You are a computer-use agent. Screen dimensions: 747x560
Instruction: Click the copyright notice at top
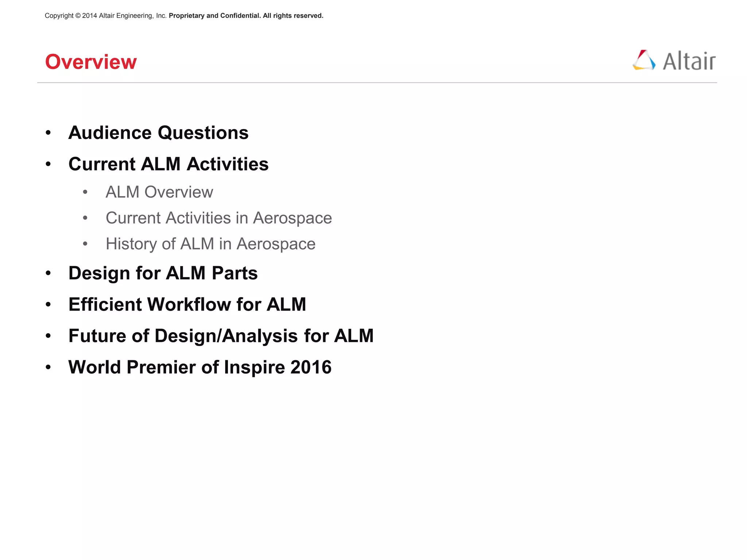[x=106, y=16]
